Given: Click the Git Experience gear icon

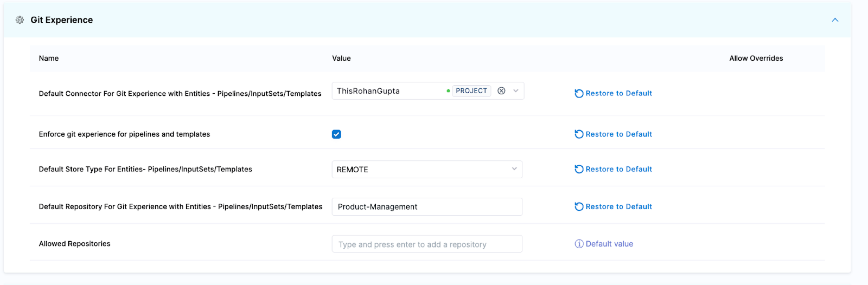Looking at the screenshot, I should click(x=20, y=20).
